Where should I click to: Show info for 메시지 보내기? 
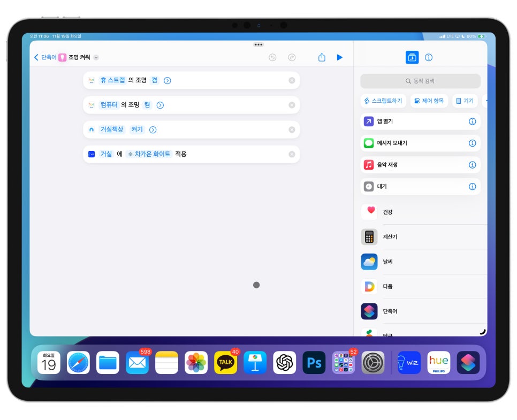(x=473, y=143)
